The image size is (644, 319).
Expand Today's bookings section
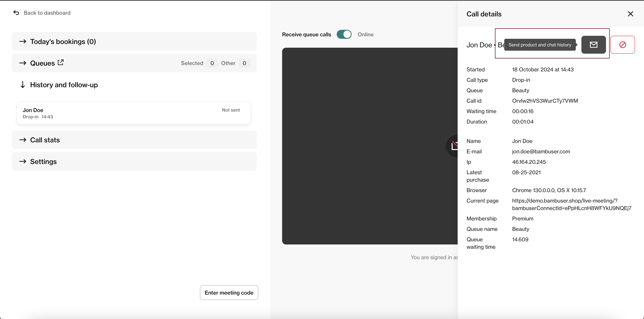[x=134, y=42]
